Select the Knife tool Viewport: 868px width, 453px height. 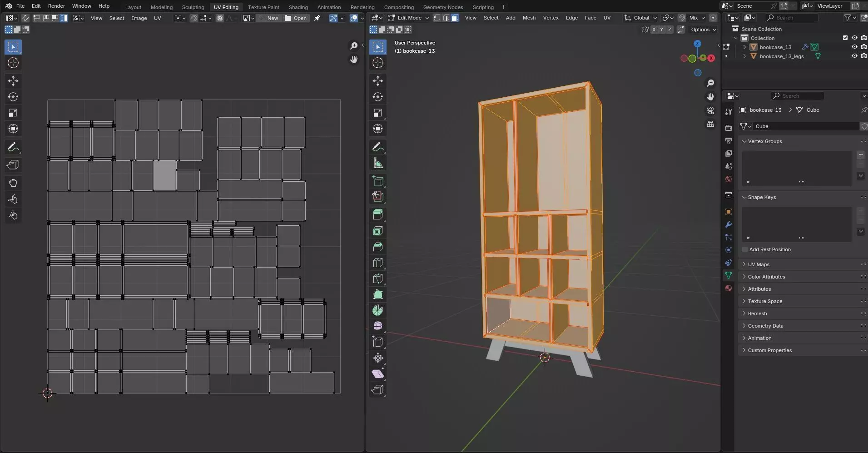click(378, 279)
